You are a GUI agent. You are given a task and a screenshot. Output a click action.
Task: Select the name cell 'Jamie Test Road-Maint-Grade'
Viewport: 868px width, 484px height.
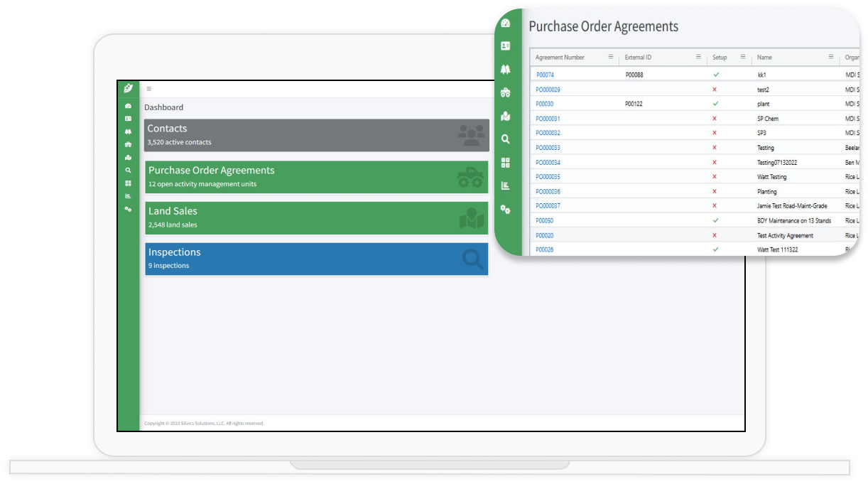click(792, 206)
